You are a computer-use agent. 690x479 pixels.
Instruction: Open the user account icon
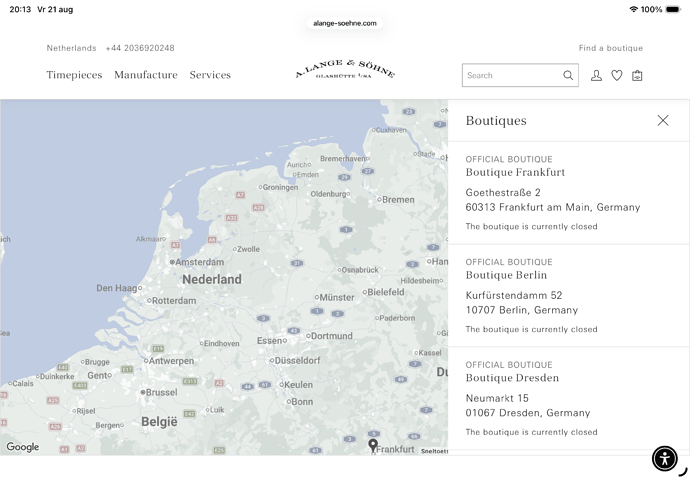tap(596, 75)
